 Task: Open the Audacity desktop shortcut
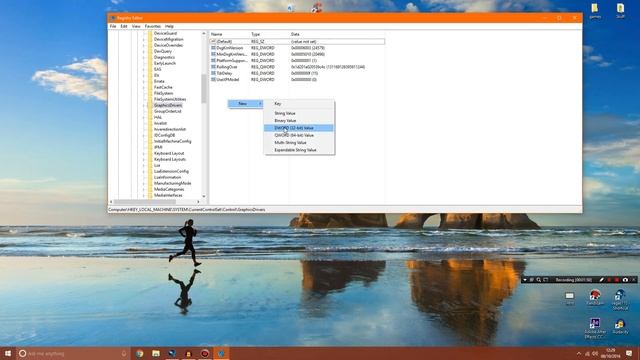(x=620, y=327)
